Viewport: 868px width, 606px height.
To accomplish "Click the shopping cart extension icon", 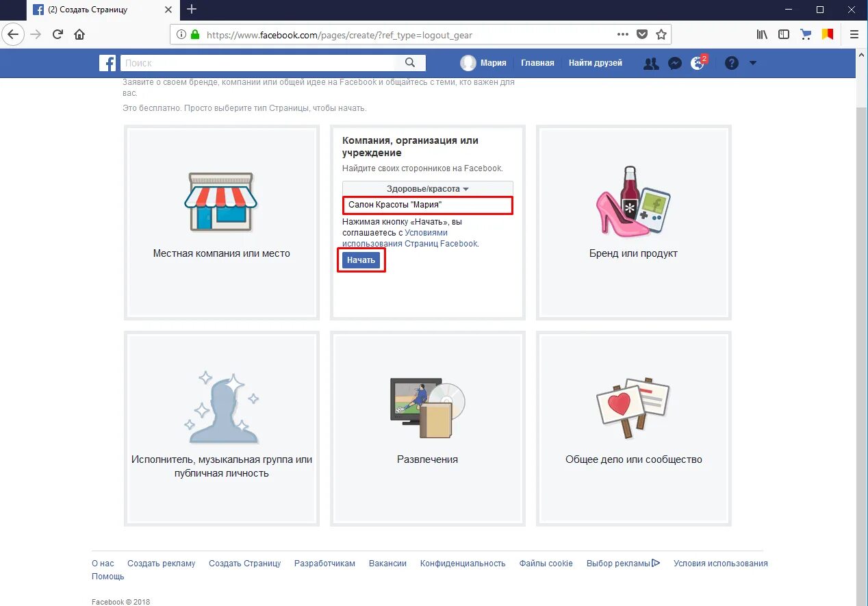I will point(806,34).
